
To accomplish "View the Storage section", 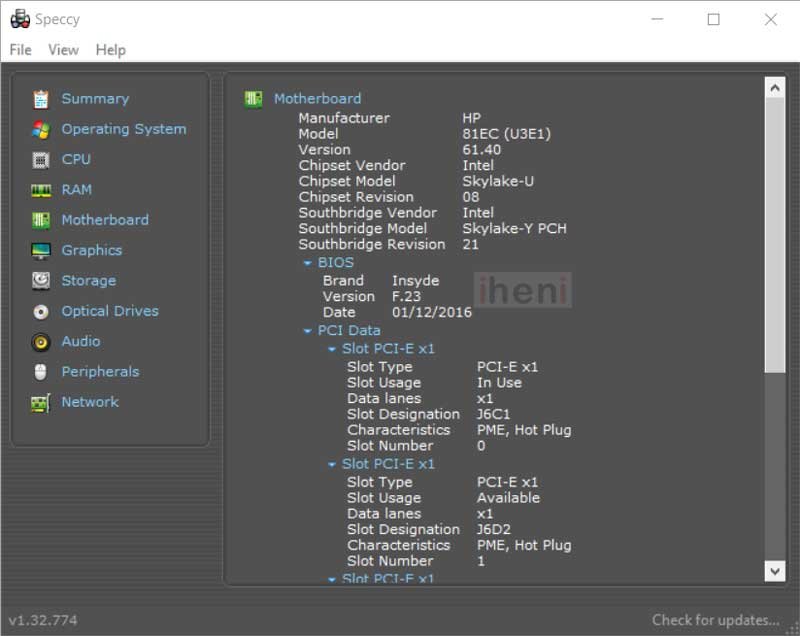I will point(89,281).
